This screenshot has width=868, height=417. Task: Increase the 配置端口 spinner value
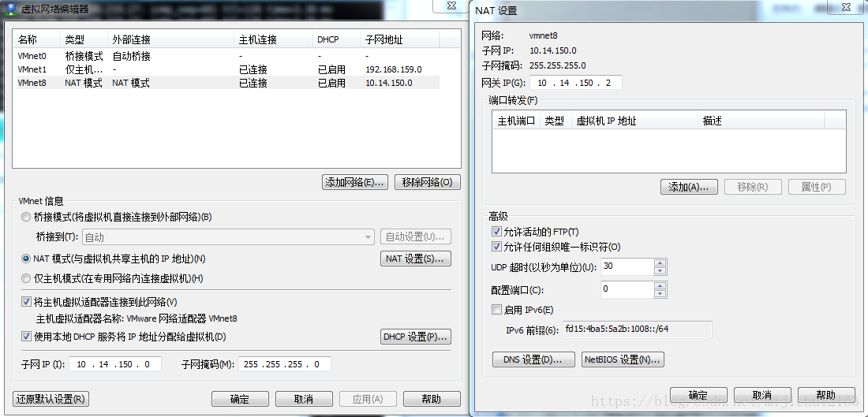[660, 285]
